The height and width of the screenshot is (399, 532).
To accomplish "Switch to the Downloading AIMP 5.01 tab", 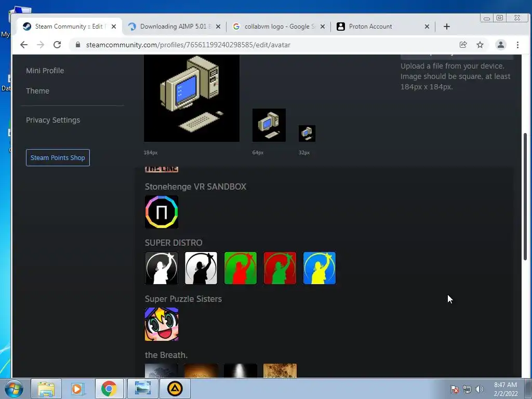I will (175, 26).
